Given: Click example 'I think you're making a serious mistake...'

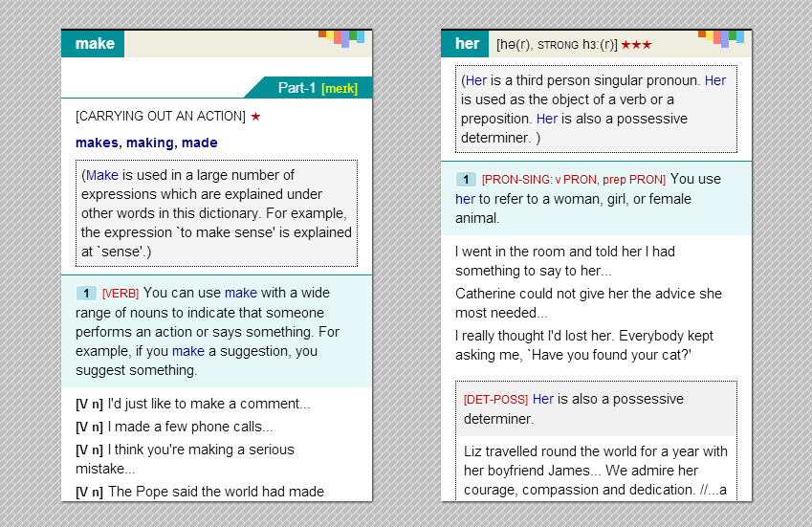Looking at the screenshot, I should (185, 459).
